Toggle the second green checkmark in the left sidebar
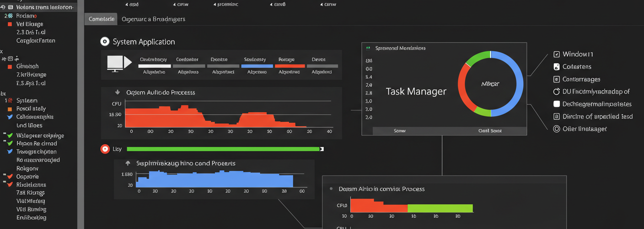This screenshot has height=229, width=644. click(x=10, y=143)
